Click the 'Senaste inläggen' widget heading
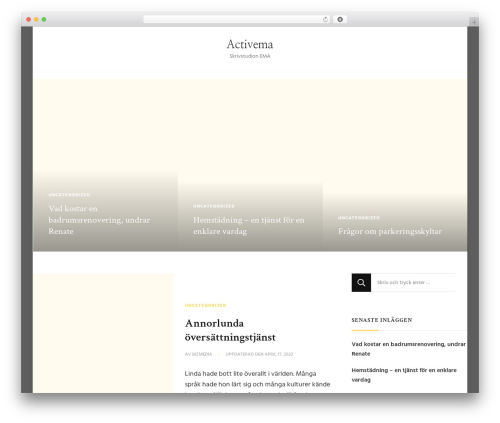500x423 pixels. (382, 320)
